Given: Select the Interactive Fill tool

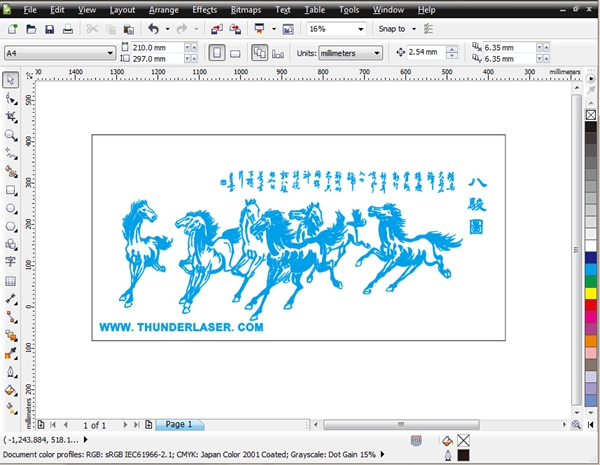Looking at the screenshot, I should [10, 409].
